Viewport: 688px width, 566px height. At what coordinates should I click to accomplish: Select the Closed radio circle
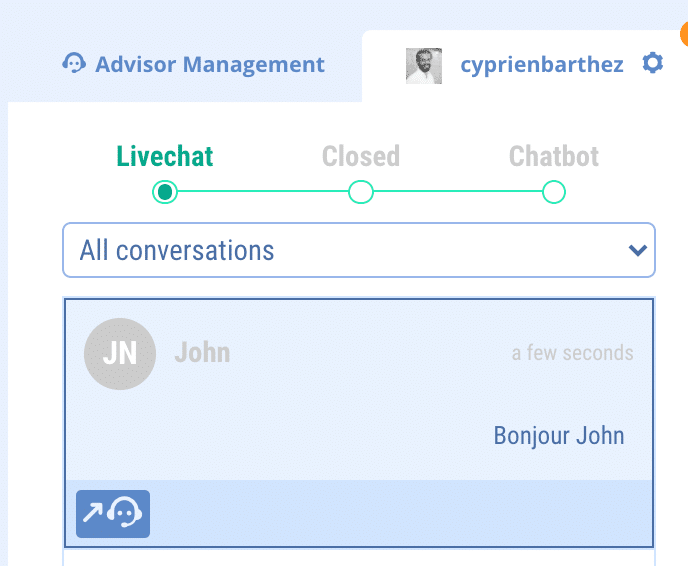(x=360, y=191)
